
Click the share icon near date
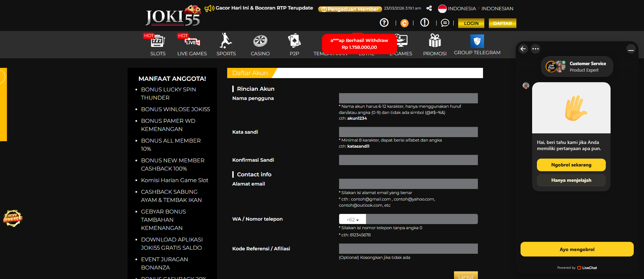[x=429, y=8]
